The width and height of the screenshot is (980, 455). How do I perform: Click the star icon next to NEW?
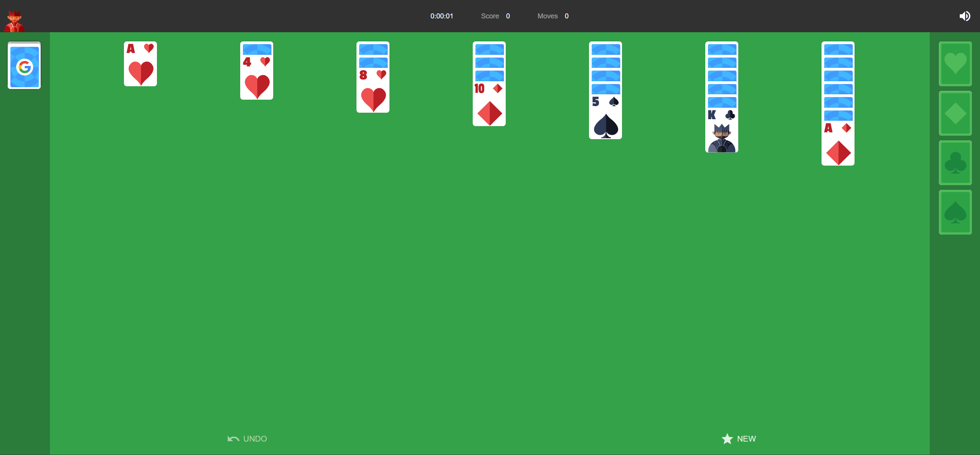click(727, 439)
